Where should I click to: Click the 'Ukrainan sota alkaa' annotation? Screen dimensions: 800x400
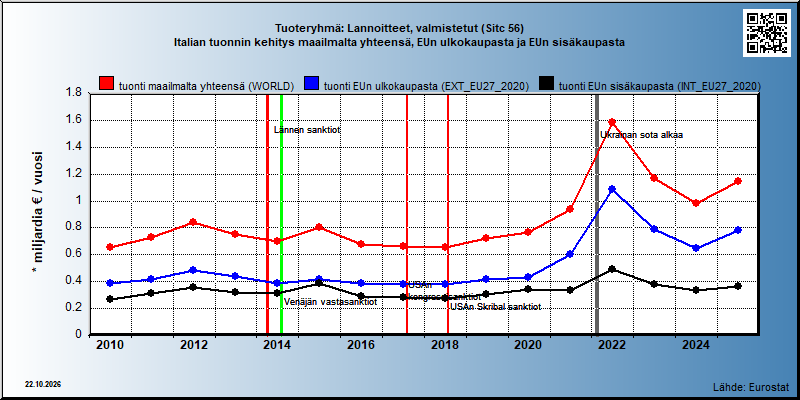(641, 135)
